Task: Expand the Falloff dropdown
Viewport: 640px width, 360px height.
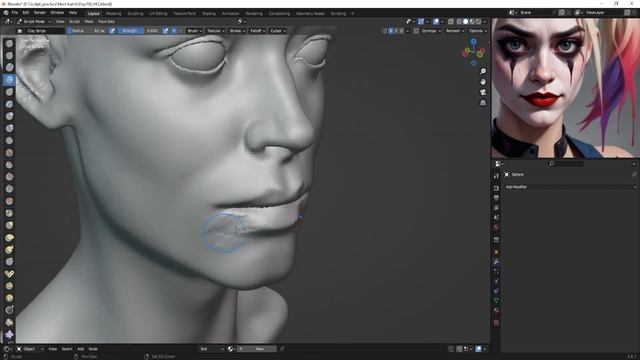Action: [257, 31]
